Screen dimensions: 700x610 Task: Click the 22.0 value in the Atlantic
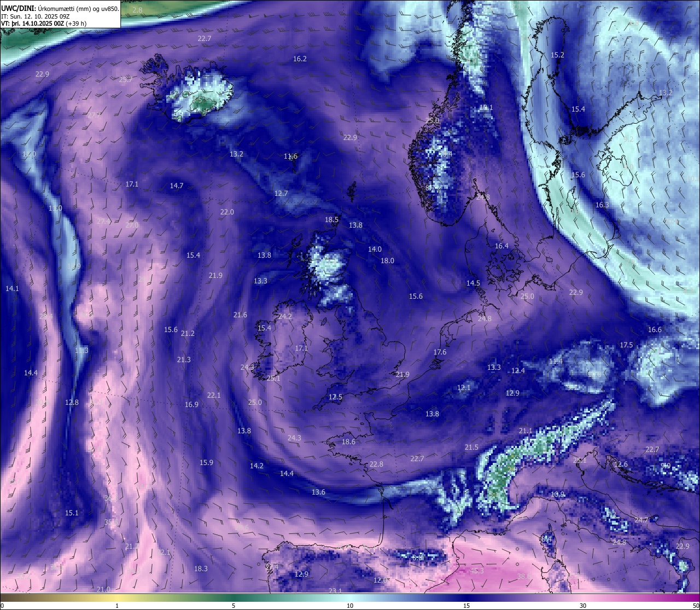tap(227, 212)
